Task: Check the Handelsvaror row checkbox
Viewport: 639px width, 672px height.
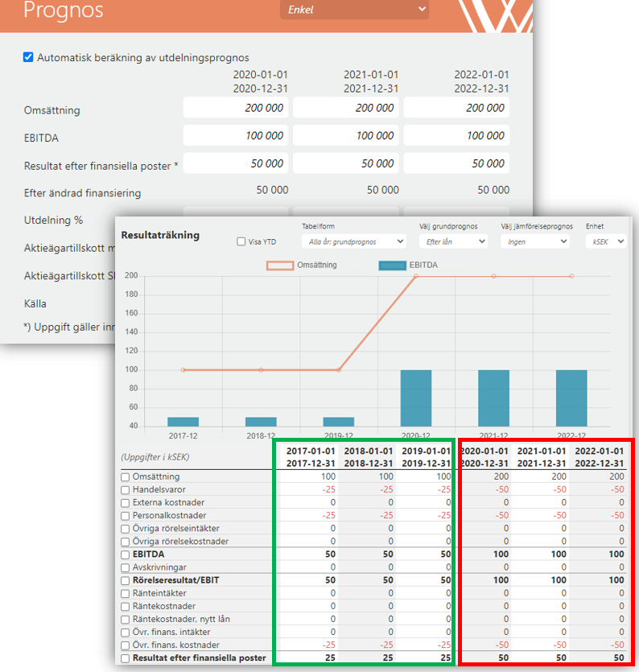Action: click(125, 490)
